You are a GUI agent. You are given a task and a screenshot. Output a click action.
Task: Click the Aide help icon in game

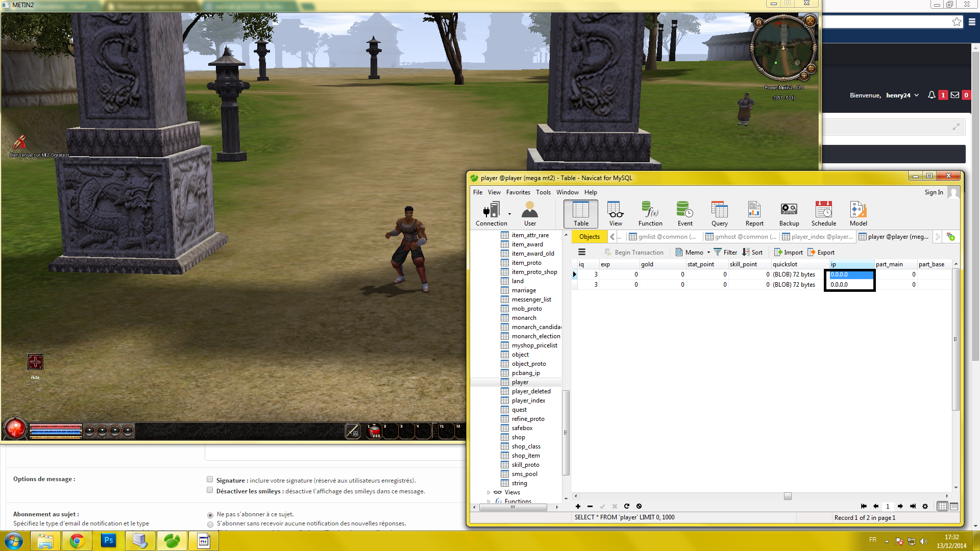pos(35,362)
